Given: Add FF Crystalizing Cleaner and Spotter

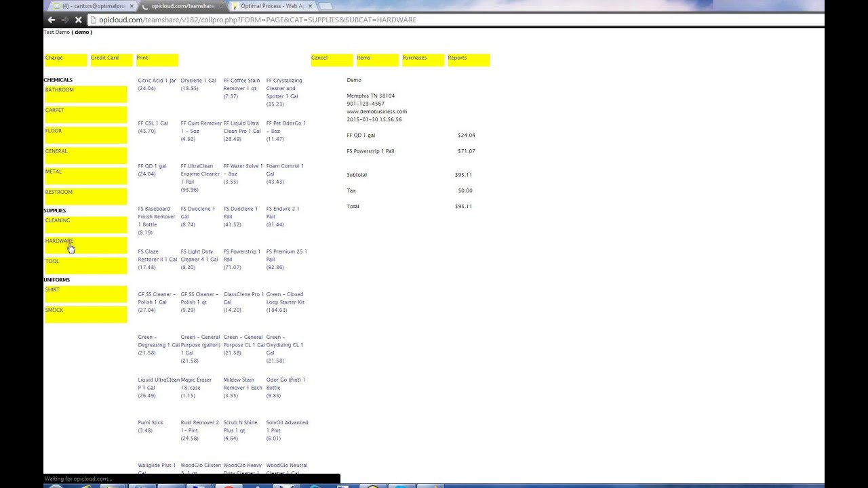Looking at the screenshot, I should 284,92.
